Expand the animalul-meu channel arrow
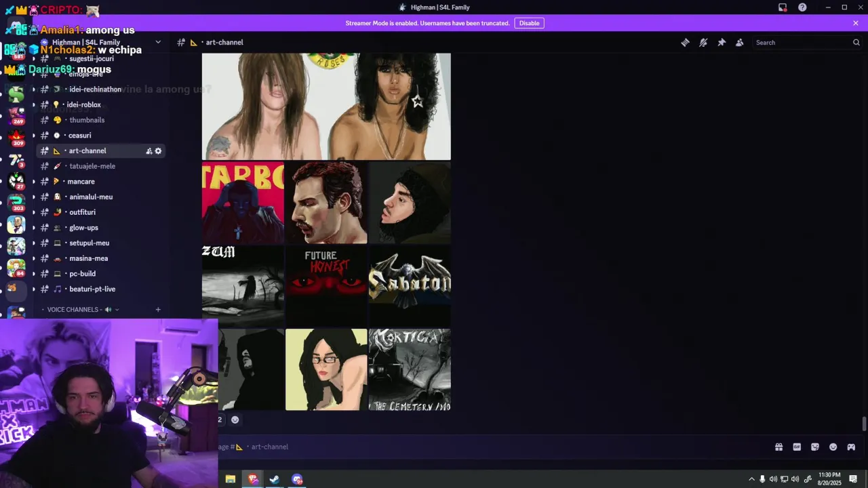The width and height of the screenshot is (868, 488). pos(33,197)
